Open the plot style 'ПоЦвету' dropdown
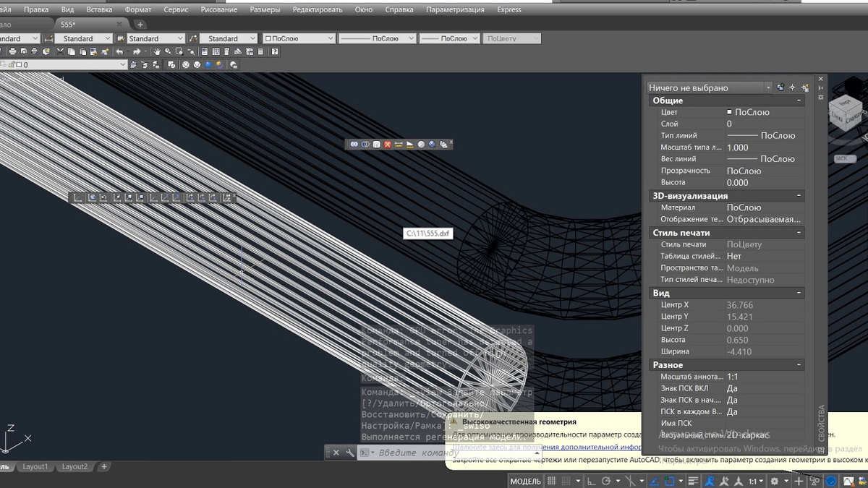 click(512, 38)
